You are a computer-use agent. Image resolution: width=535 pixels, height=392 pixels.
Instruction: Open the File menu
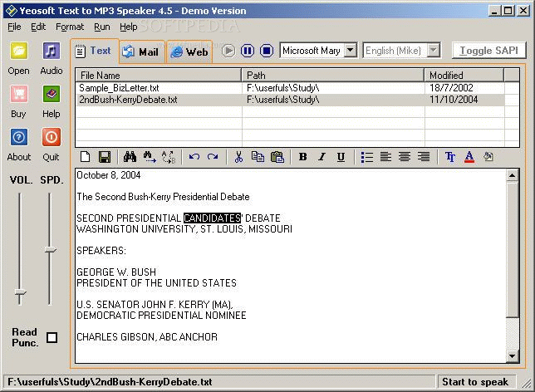point(14,27)
